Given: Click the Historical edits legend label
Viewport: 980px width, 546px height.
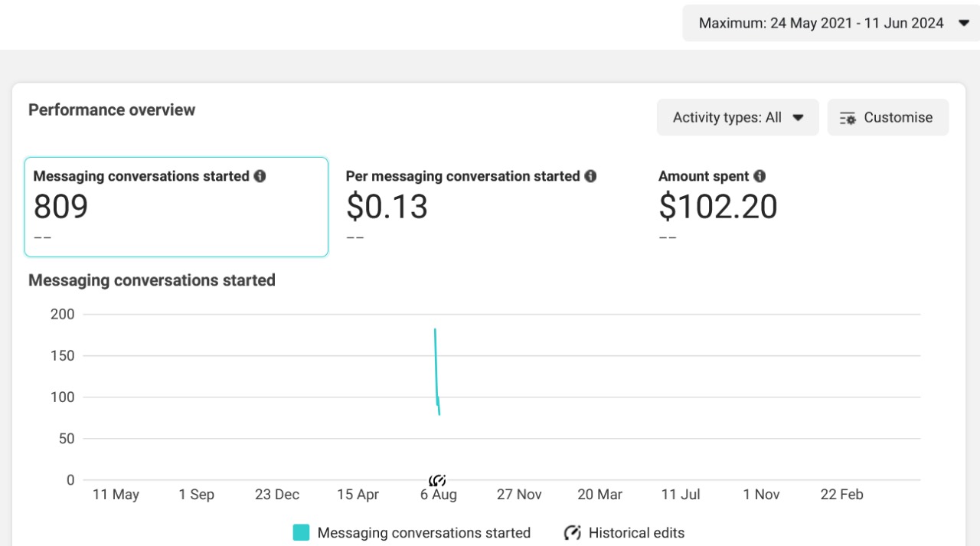Looking at the screenshot, I should 636,533.
